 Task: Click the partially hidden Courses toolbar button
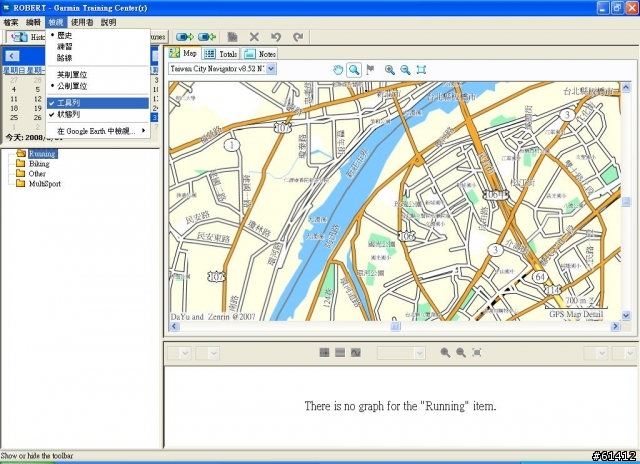159,37
